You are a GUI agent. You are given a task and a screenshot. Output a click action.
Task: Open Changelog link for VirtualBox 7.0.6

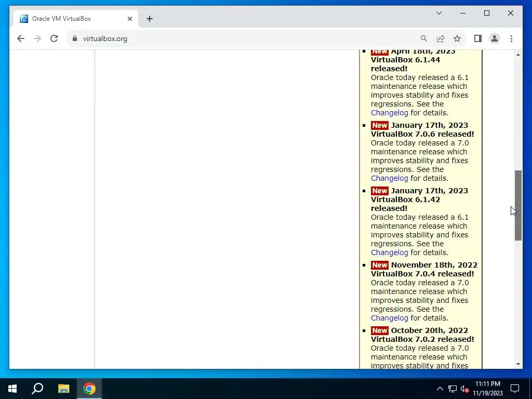click(389, 178)
